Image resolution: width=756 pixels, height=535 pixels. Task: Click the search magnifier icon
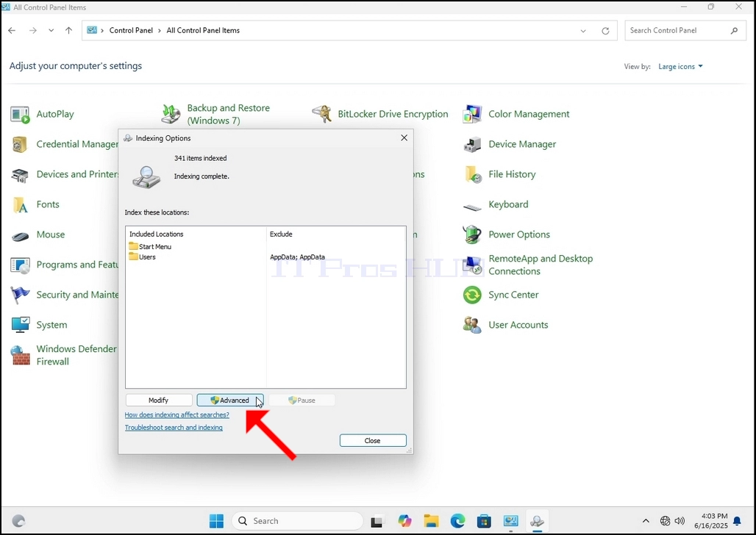point(734,30)
